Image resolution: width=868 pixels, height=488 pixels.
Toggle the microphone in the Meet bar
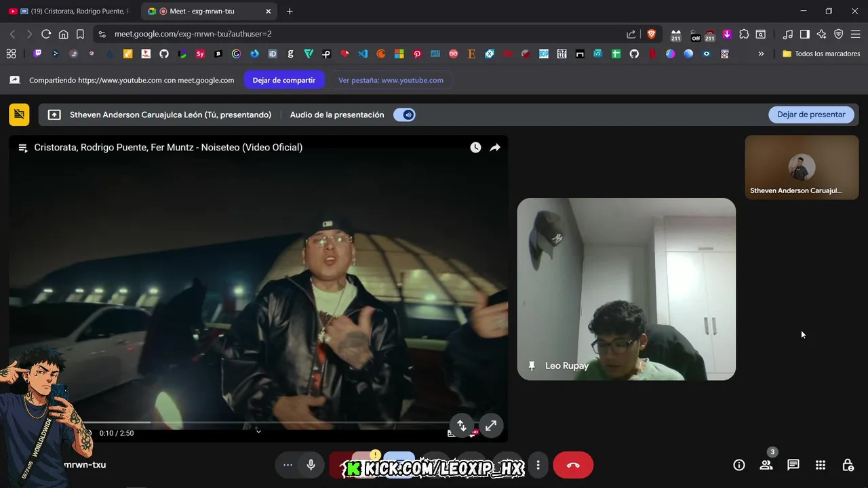311,465
